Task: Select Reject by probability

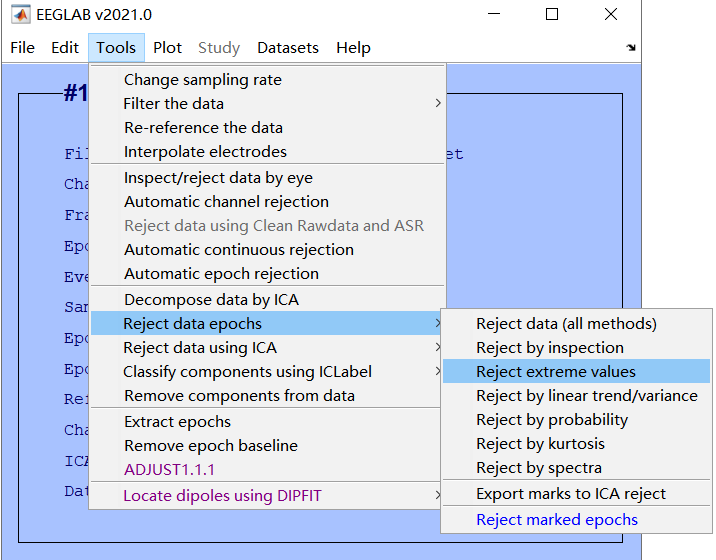Action: click(x=576, y=419)
